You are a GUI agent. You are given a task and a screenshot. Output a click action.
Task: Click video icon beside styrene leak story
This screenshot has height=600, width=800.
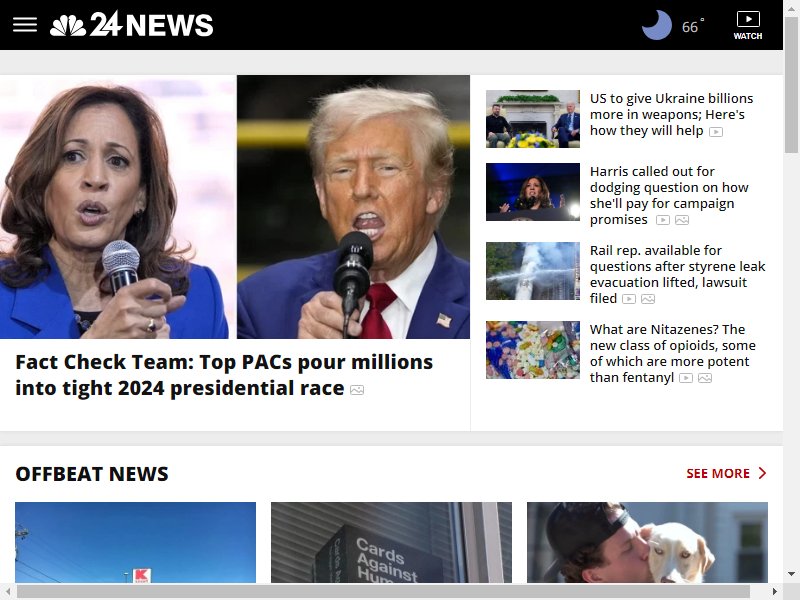pos(629,299)
